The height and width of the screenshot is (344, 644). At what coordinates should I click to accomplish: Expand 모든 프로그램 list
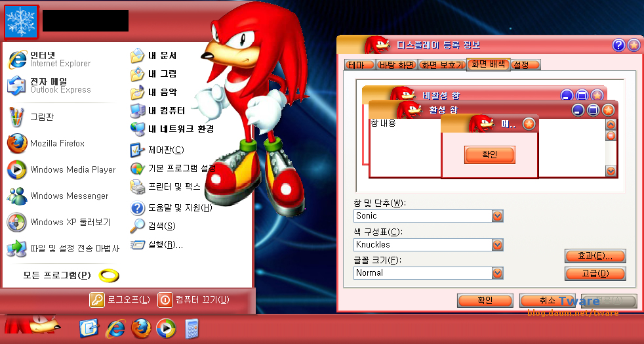71,275
